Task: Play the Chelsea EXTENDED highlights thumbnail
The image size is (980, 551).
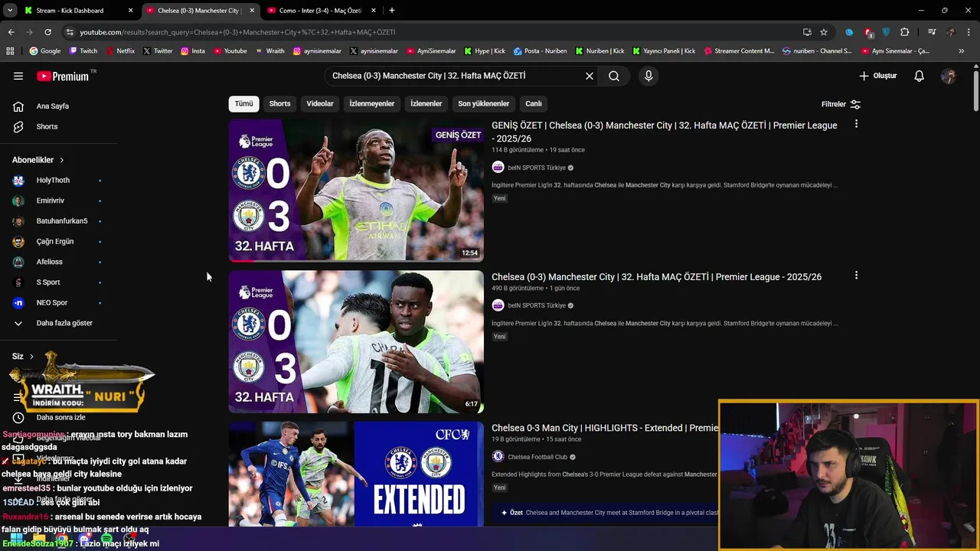Action: click(356, 474)
